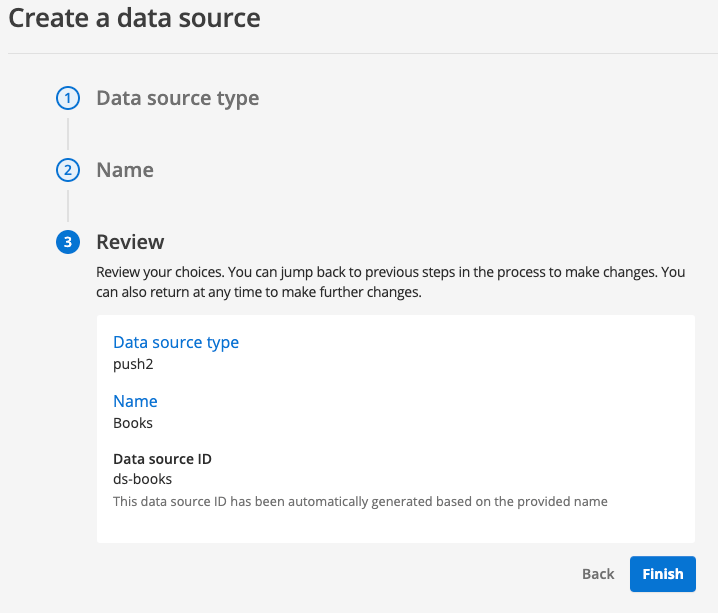
Task: Click empty area at bottom of white review panel
Action: coord(395,527)
